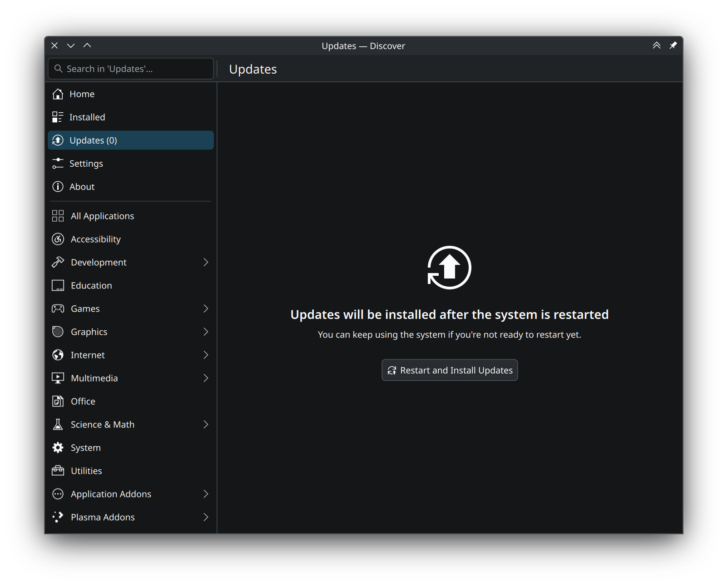
Task: Select Updates (0) in the sidebar
Action: coord(131,140)
